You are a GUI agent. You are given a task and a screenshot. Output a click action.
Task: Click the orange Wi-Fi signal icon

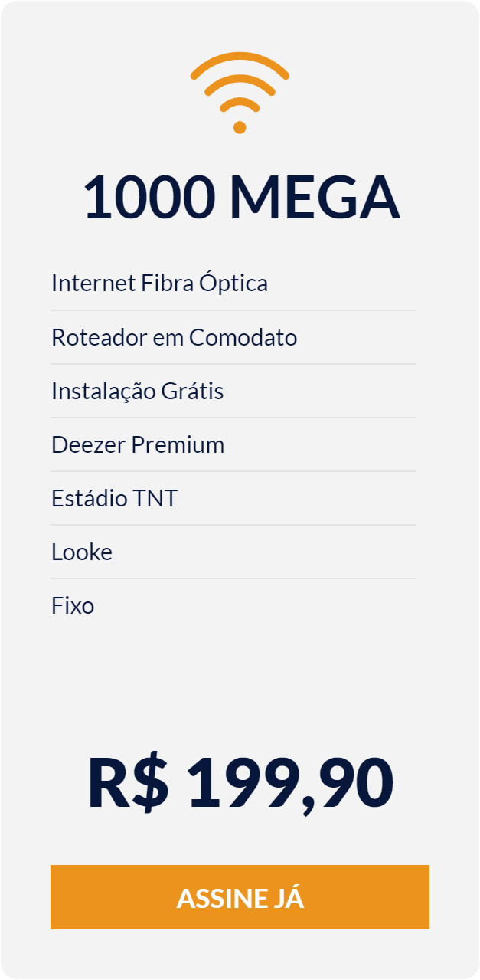240,93
